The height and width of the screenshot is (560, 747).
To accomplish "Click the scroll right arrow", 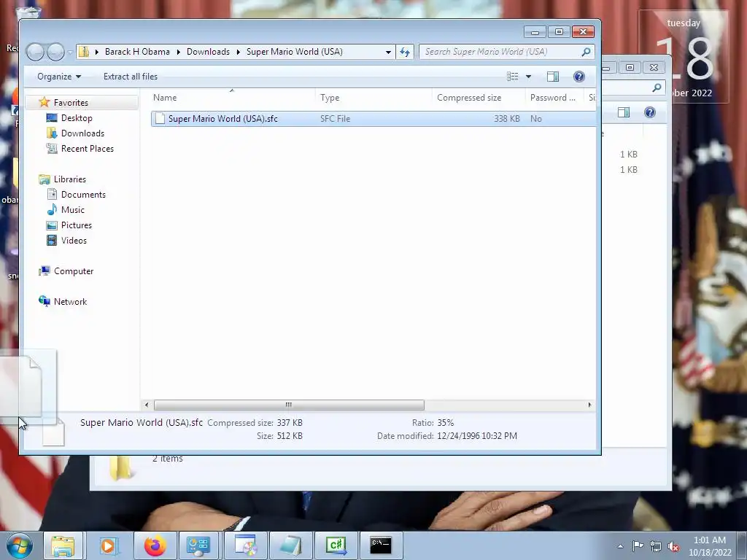I will 589,405.
